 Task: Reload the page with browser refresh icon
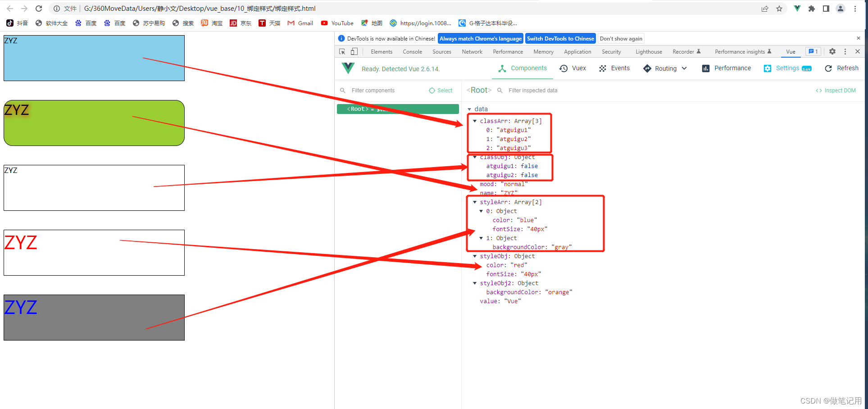click(x=39, y=9)
